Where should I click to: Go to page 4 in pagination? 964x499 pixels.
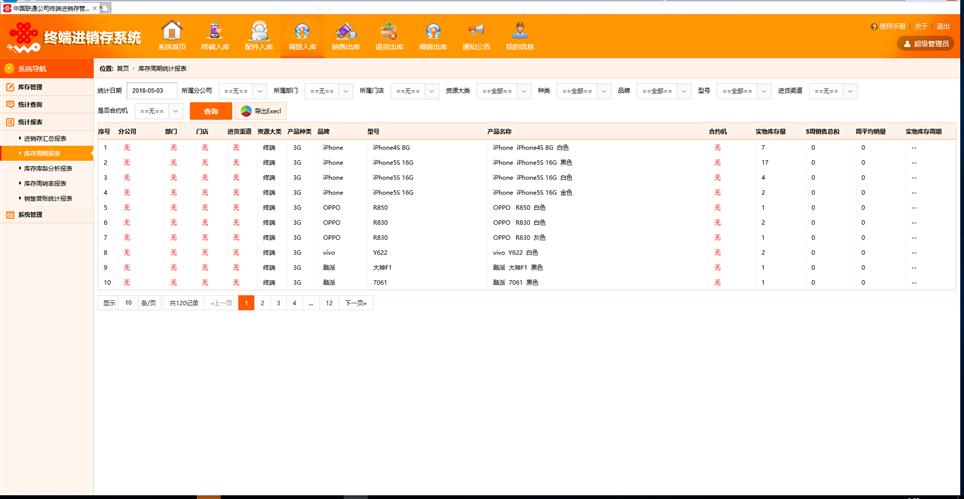click(x=294, y=303)
